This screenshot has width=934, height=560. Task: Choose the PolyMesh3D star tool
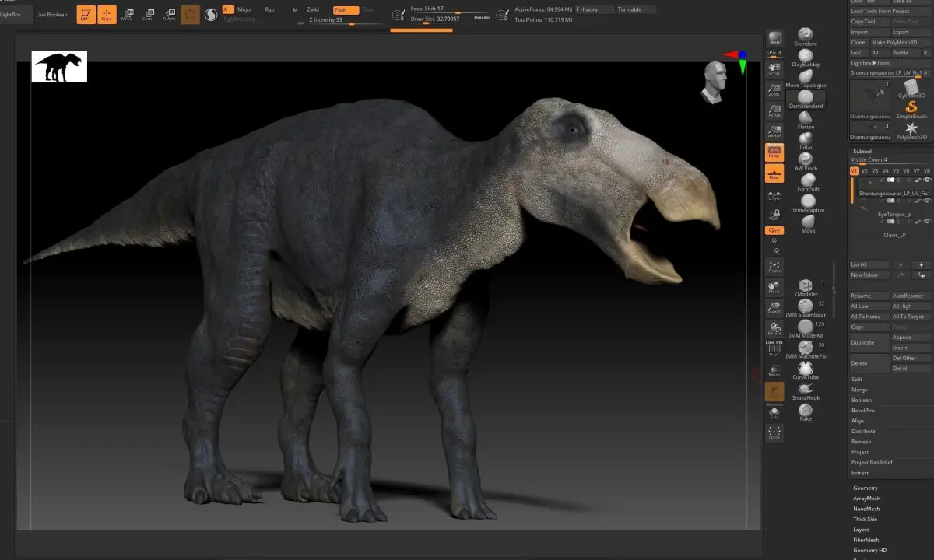click(911, 131)
